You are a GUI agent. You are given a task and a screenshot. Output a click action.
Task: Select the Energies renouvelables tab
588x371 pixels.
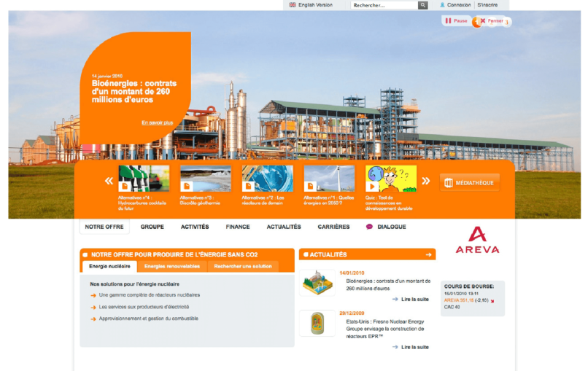(171, 267)
